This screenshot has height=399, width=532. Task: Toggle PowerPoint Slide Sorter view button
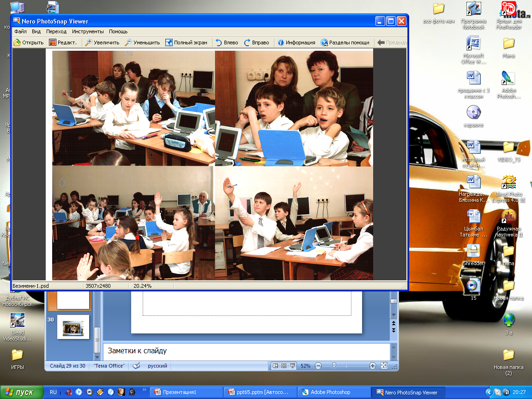pyautogui.click(x=284, y=366)
